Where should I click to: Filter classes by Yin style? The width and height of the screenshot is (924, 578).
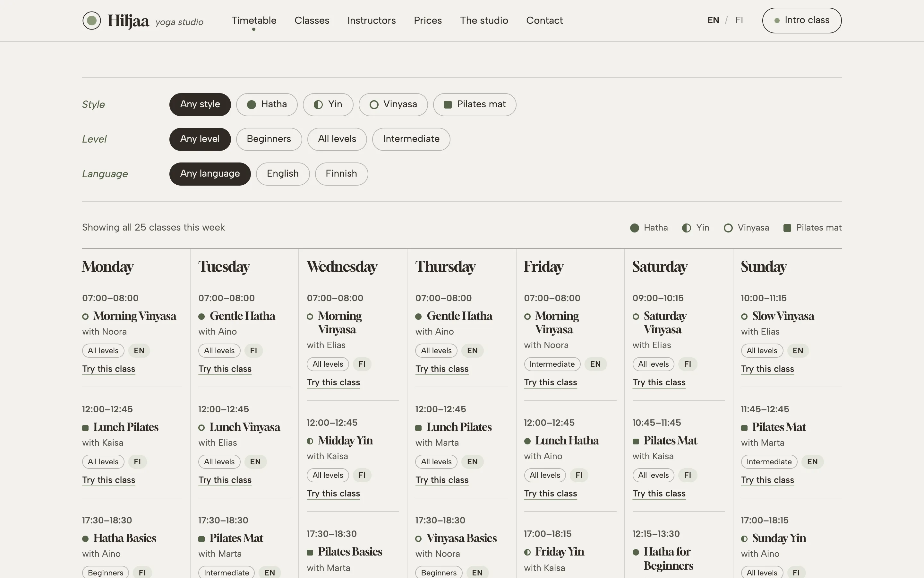328,105
